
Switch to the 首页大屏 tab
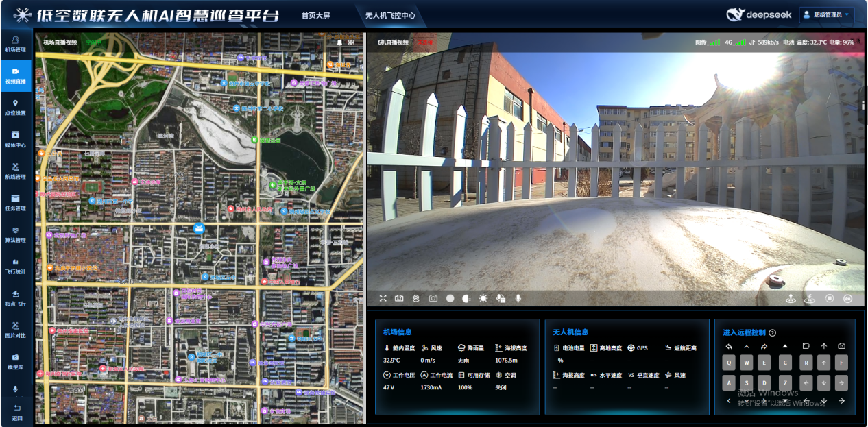coord(315,15)
